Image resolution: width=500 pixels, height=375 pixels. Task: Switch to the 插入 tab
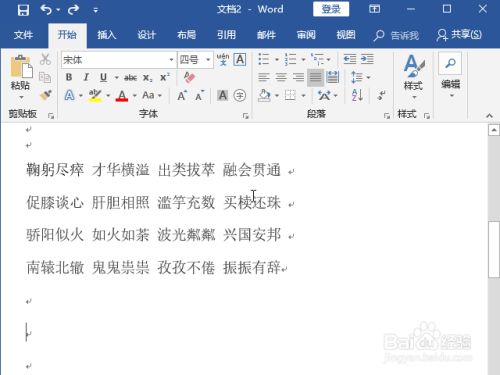(106, 35)
